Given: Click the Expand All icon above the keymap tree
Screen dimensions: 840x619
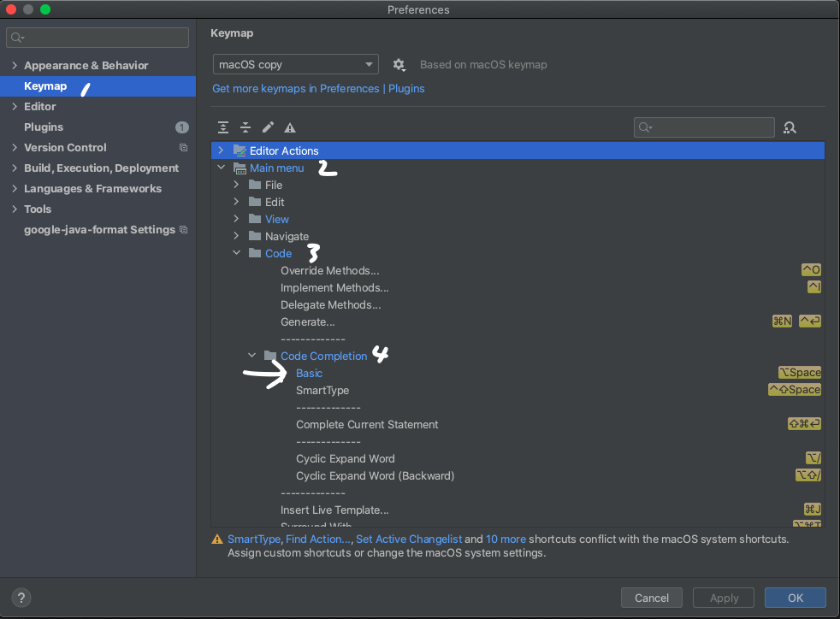Looking at the screenshot, I should 223,127.
